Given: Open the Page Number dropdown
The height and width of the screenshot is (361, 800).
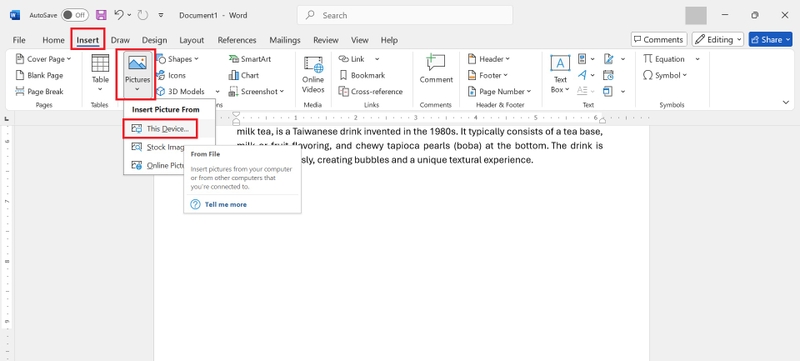Looking at the screenshot, I should 499,92.
